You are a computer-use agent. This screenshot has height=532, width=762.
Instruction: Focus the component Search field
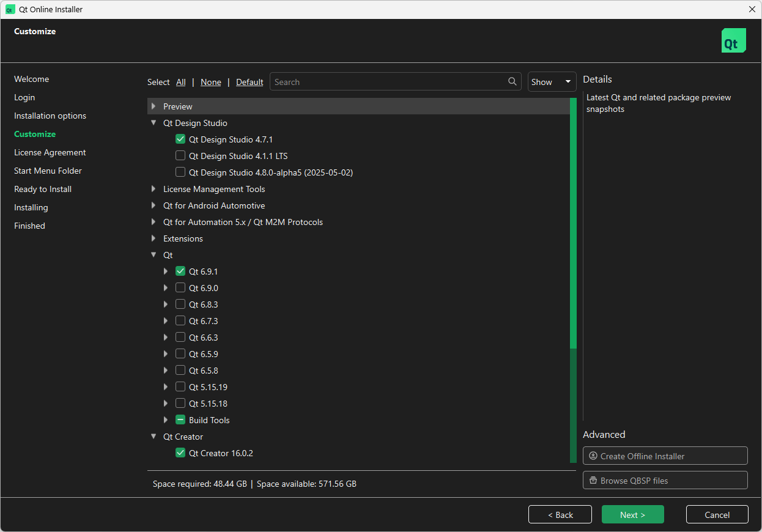[389, 82]
